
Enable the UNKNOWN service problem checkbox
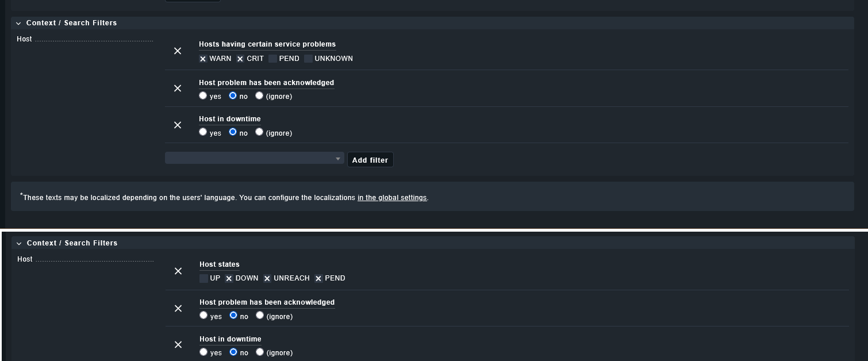click(x=309, y=59)
